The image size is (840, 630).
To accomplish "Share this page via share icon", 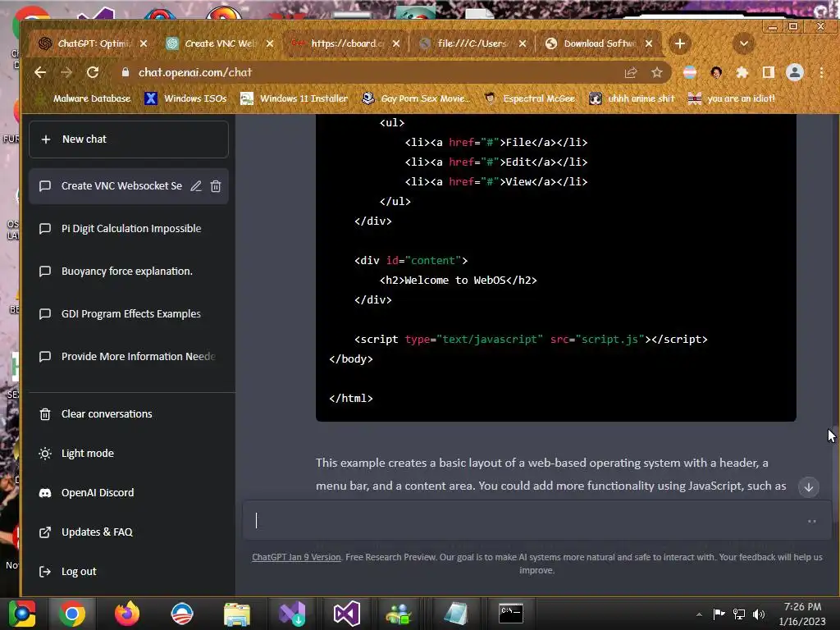I will pyautogui.click(x=631, y=72).
